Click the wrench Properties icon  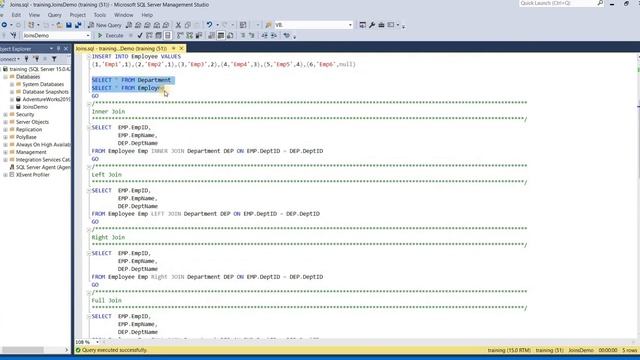pos(372,25)
